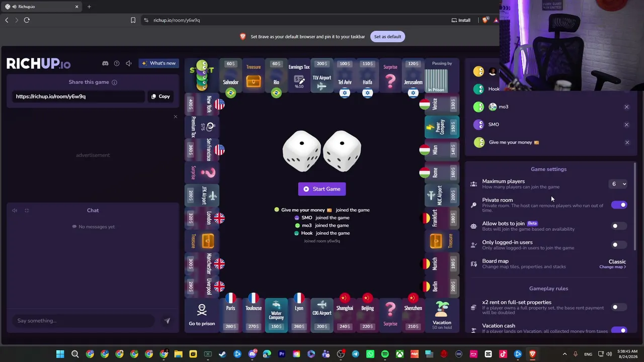Show hidden system tray icons

[x=565, y=354]
